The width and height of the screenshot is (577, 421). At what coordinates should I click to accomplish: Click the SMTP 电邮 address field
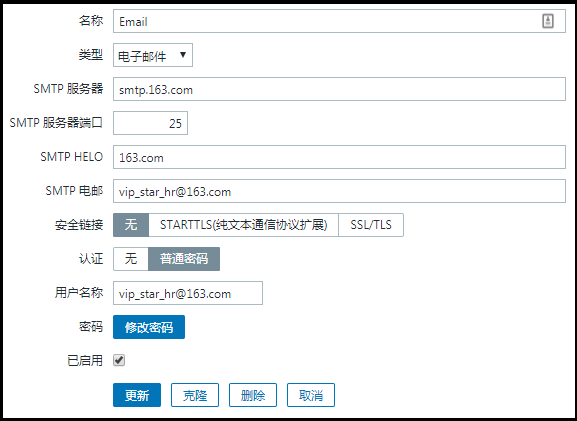coord(339,191)
